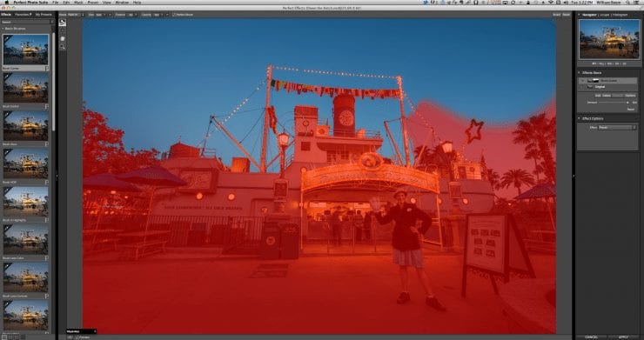The height and width of the screenshot is (340, 644).
Task: Select the hand pan tool
Action: pyautogui.click(x=63, y=39)
